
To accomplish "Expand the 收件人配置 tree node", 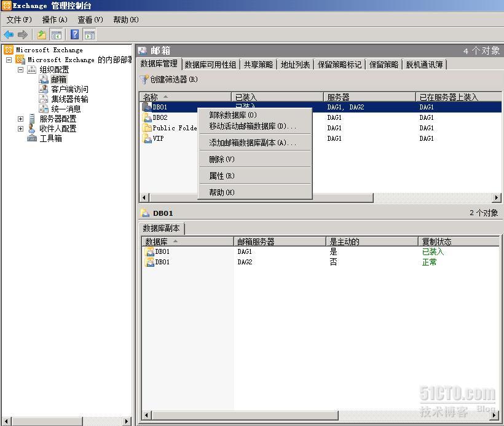I will 20,128.
